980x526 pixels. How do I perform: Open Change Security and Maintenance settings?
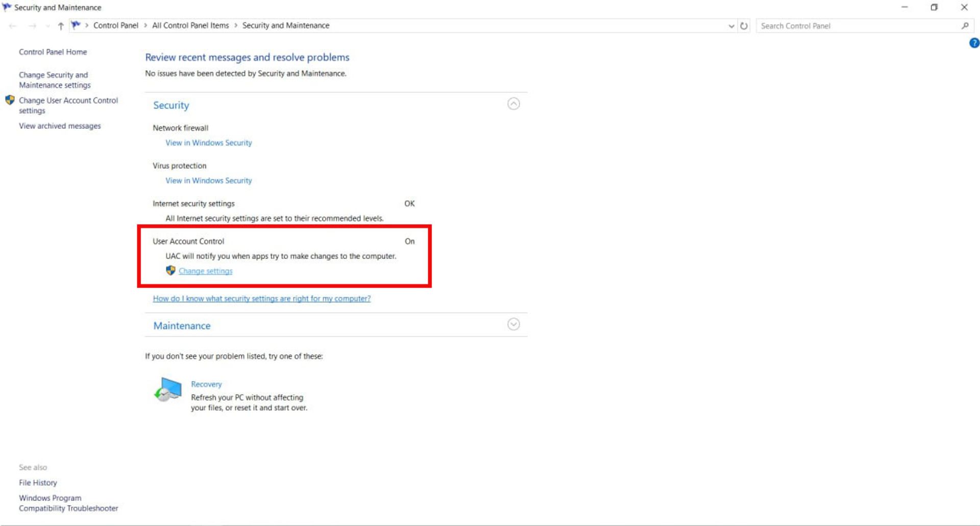(x=55, y=80)
